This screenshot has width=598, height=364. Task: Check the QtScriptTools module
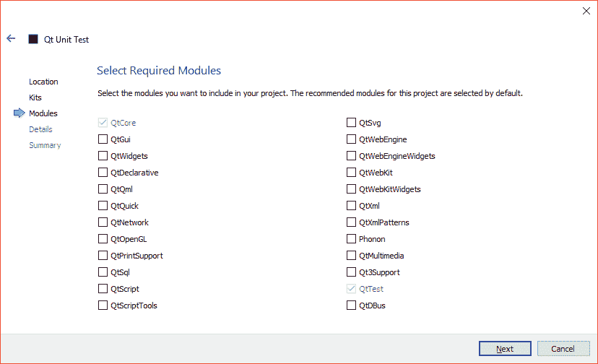pos(103,305)
